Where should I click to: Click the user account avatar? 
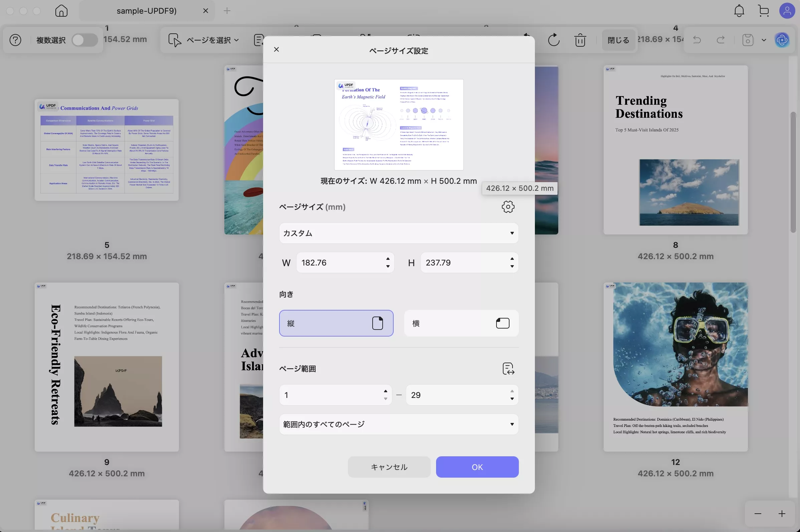pos(787,11)
